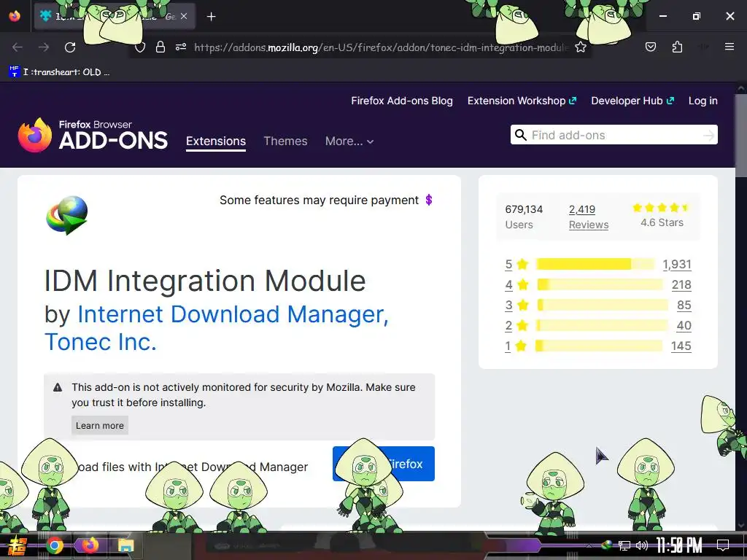Click Learn more about security warning

pos(99,426)
